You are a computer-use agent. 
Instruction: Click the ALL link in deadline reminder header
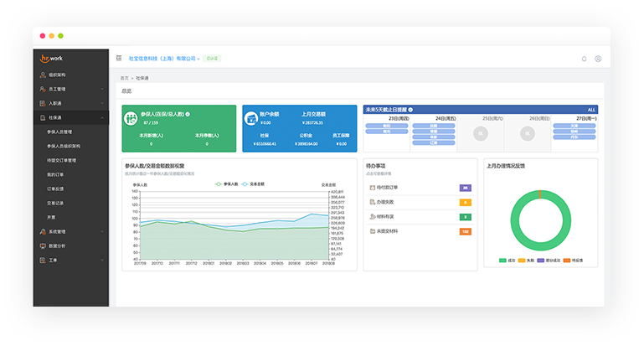tap(590, 109)
